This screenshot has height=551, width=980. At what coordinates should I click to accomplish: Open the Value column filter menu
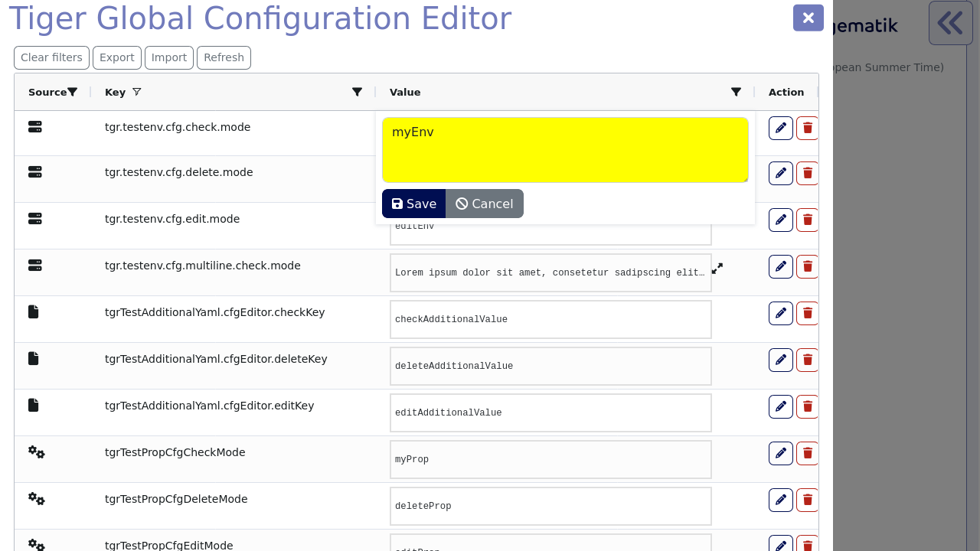coord(736,92)
